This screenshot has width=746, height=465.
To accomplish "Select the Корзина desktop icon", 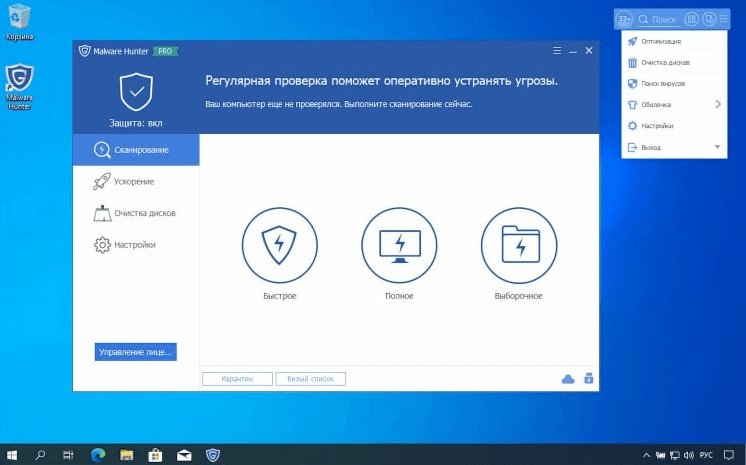I will point(19,22).
